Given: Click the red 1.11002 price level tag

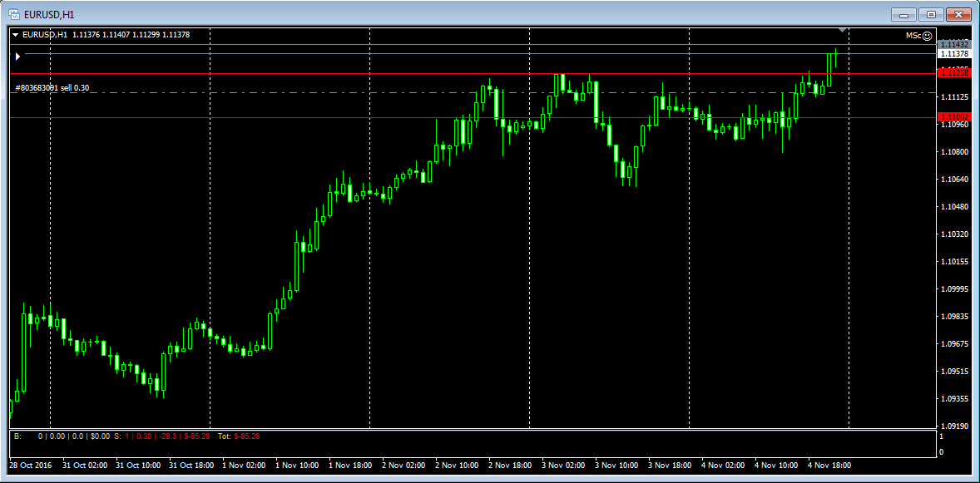Looking at the screenshot, I should [x=953, y=117].
